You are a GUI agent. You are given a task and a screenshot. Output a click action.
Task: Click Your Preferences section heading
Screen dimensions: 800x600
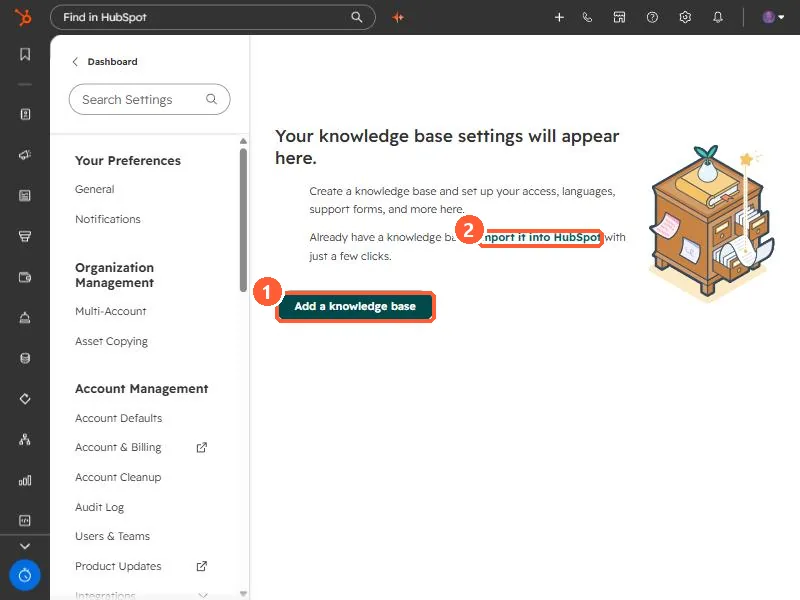(128, 161)
